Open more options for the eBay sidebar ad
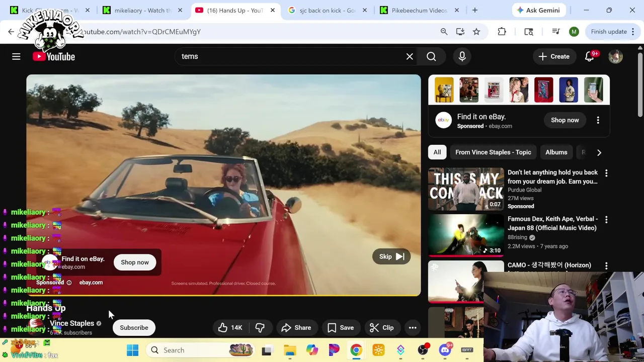644x362 pixels. click(x=598, y=120)
